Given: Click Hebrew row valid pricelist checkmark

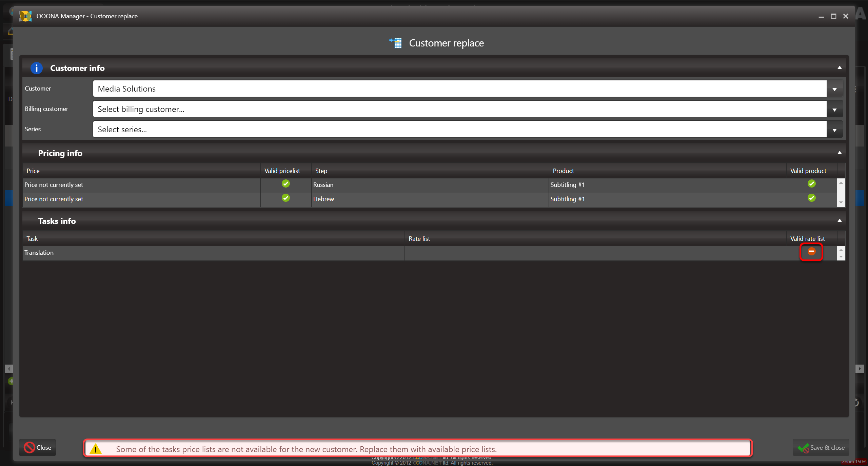Looking at the screenshot, I should pos(285,198).
